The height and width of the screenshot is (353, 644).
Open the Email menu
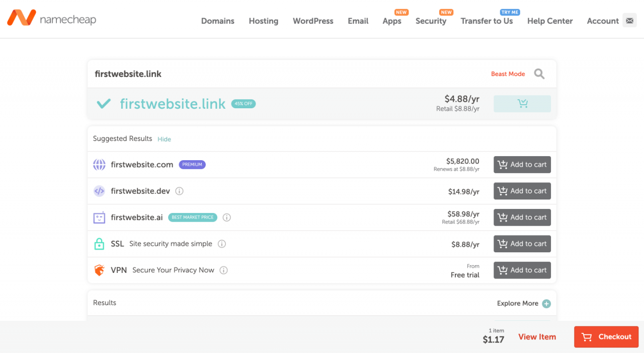358,21
